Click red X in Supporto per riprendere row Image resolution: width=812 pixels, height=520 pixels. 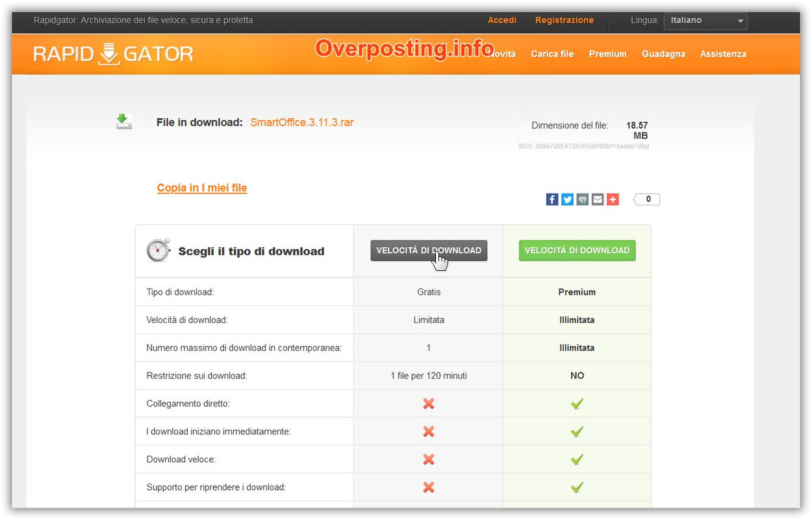coord(429,487)
